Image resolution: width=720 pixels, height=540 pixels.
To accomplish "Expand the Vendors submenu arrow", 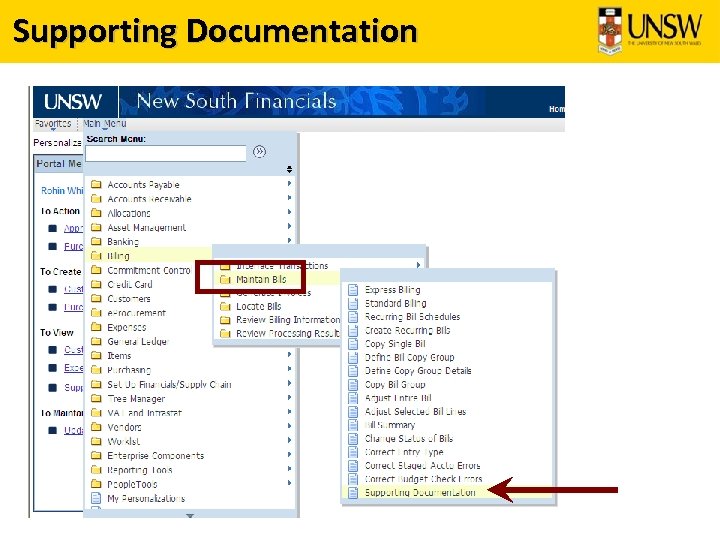I will (289, 426).
